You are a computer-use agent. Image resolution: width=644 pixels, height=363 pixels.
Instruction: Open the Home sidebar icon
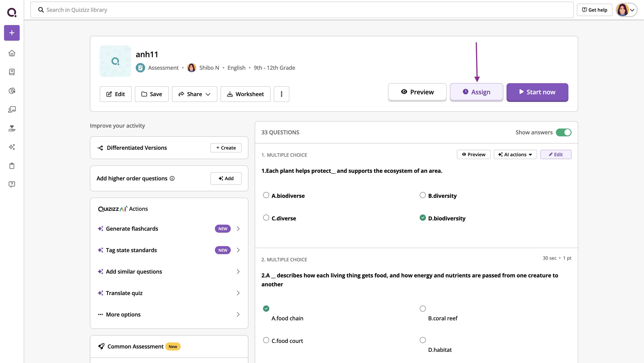point(12,53)
